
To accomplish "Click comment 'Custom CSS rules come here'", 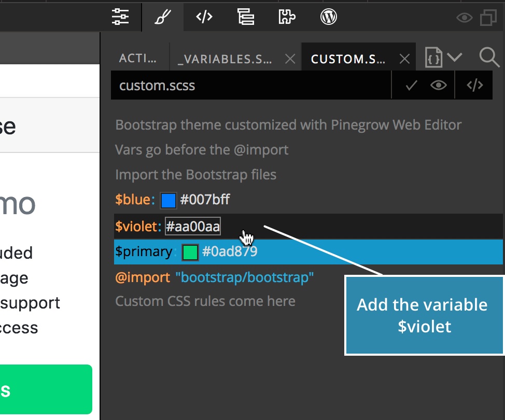I will [205, 301].
